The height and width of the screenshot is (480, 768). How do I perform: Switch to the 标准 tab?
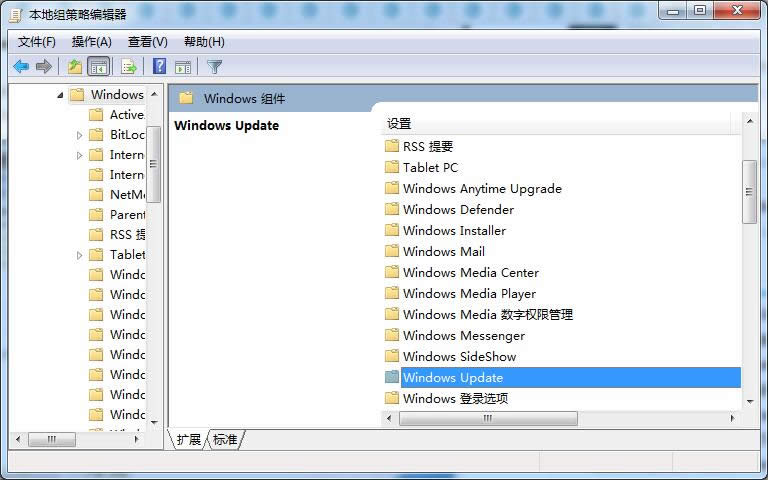point(225,440)
